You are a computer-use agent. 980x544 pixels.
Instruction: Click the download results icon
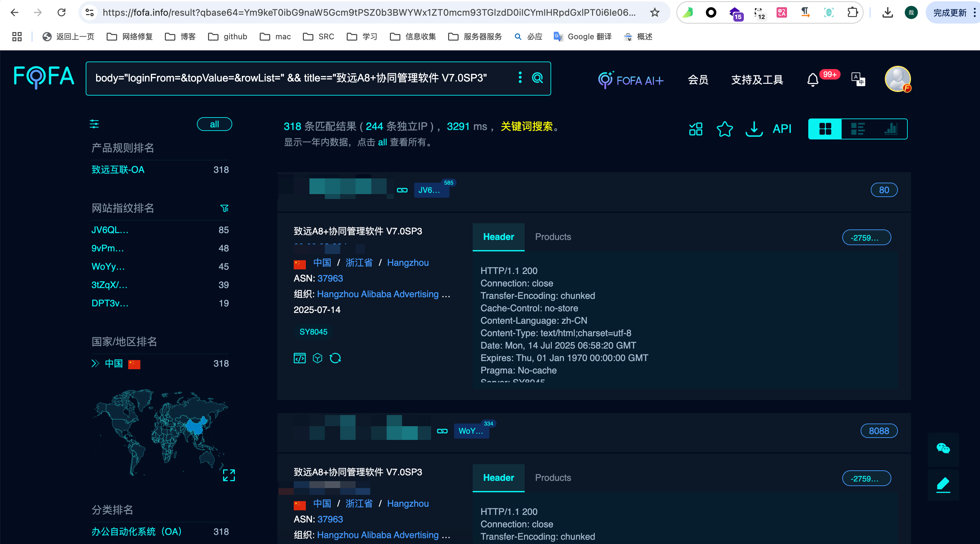click(754, 129)
